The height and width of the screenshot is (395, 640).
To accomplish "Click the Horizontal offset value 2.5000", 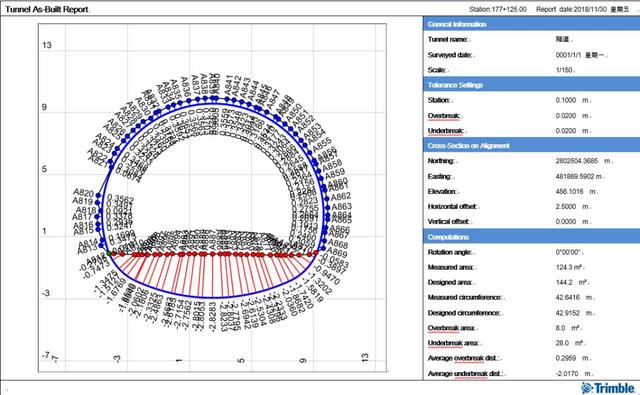I will tap(566, 207).
